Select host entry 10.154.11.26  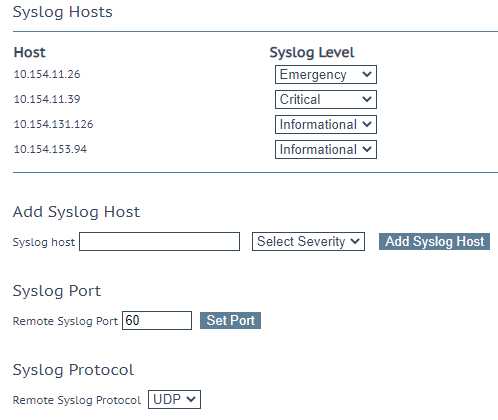(x=47, y=74)
